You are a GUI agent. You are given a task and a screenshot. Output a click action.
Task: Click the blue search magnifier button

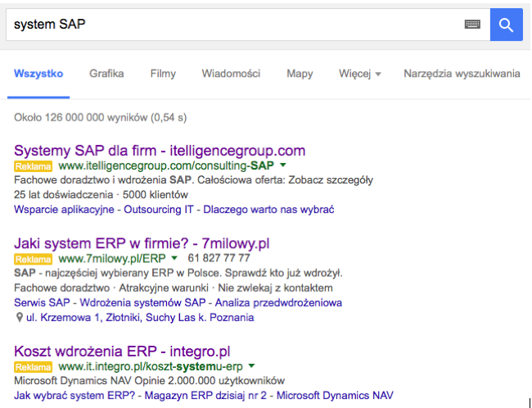(x=506, y=25)
